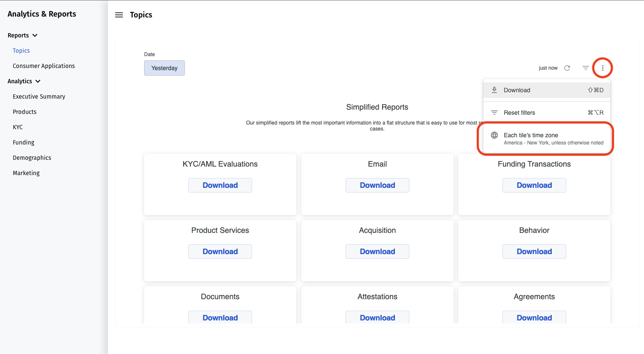644x354 pixels.
Task: Click the filter icon beside Reset filters
Action: [x=494, y=113]
